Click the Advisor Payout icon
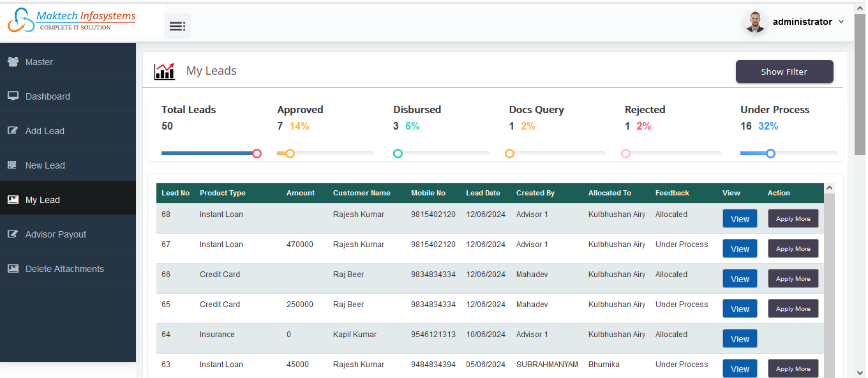The height and width of the screenshot is (378, 868). (x=13, y=234)
